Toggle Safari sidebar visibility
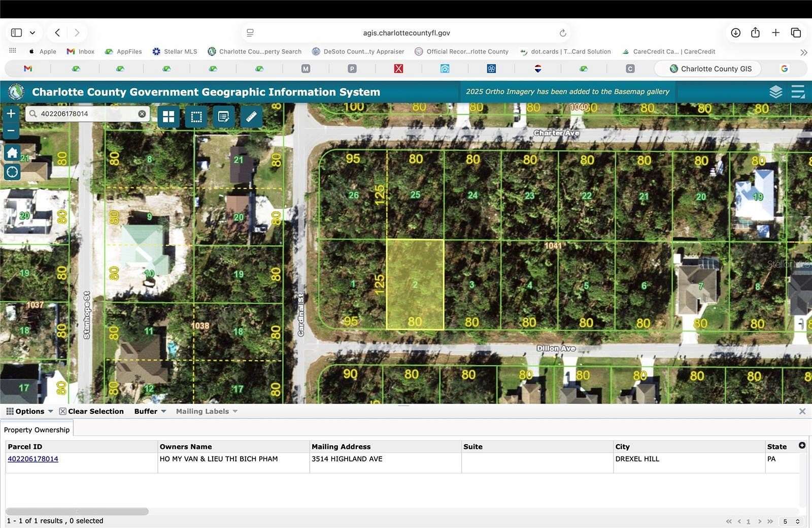The width and height of the screenshot is (812, 528). tap(16, 32)
